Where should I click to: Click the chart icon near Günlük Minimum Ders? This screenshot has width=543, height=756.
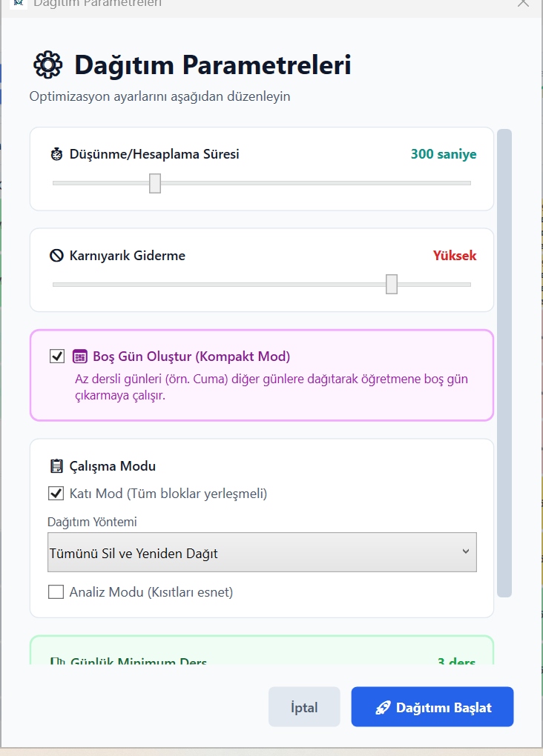pyautogui.click(x=56, y=663)
